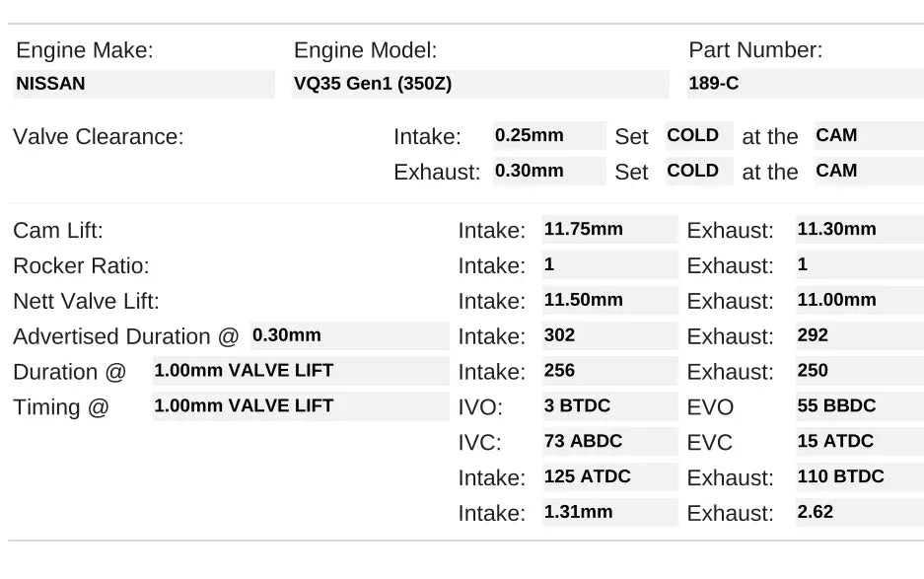Viewport: 924px width, 579px height.
Task: Click the IVO field showing 3 BTDC
Action: (x=609, y=406)
